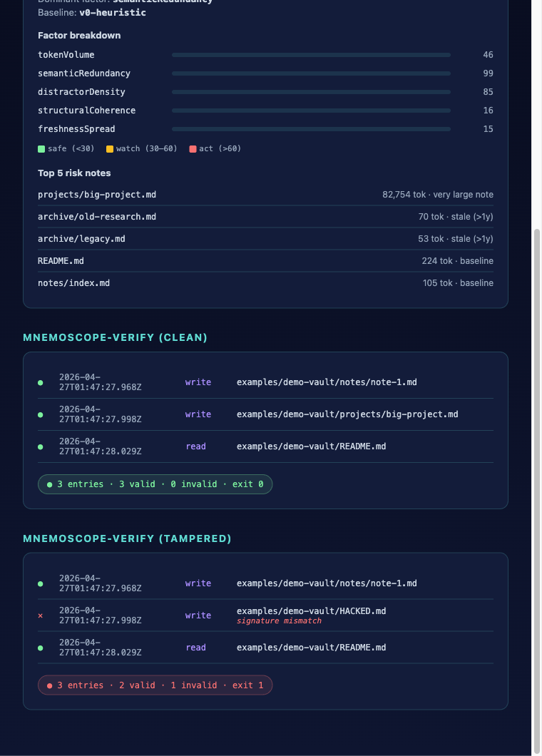Click the 105 tok baseline detail

click(x=458, y=283)
